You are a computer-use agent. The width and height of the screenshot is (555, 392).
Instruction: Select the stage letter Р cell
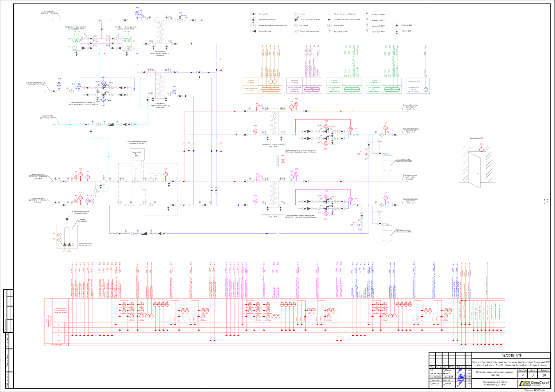coord(523,374)
